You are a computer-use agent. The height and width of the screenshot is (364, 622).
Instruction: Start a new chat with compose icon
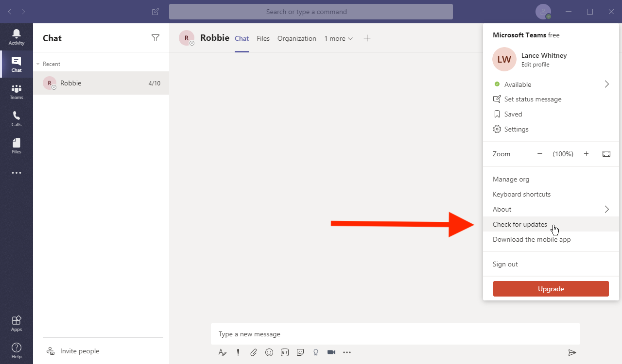click(155, 12)
